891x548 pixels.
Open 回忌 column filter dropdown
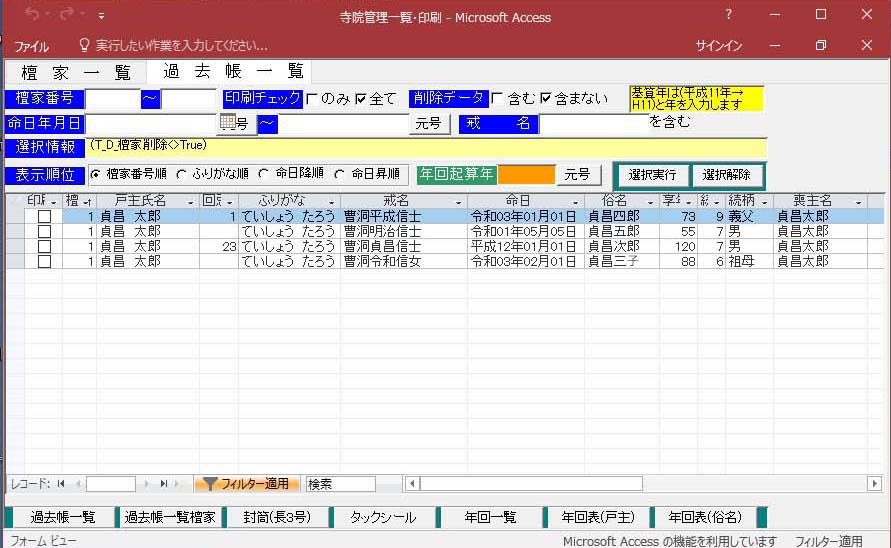[230, 202]
